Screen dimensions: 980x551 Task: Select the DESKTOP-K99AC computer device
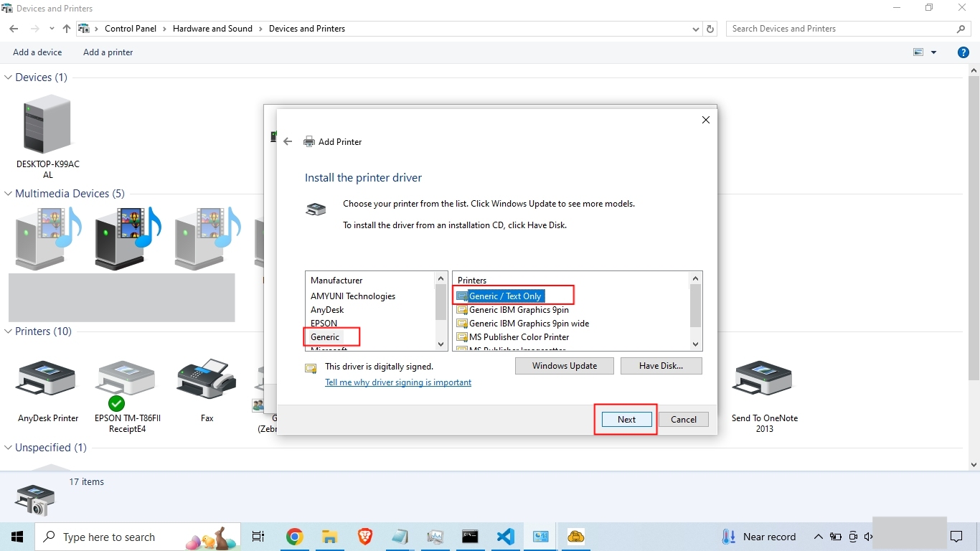48,136
